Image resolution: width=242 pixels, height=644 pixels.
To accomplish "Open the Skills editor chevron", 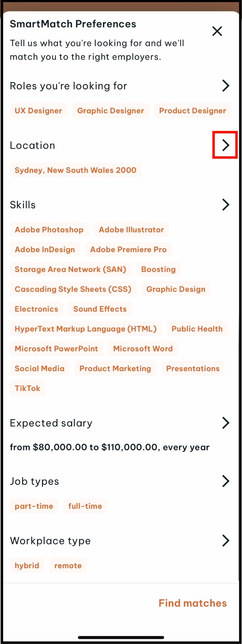I will tap(225, 205).
